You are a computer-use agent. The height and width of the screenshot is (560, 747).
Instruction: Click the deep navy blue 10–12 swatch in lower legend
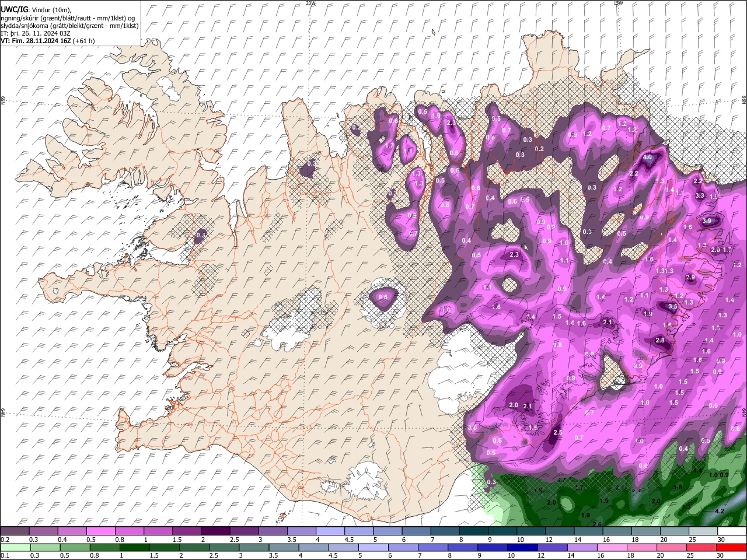click(522, 547)
